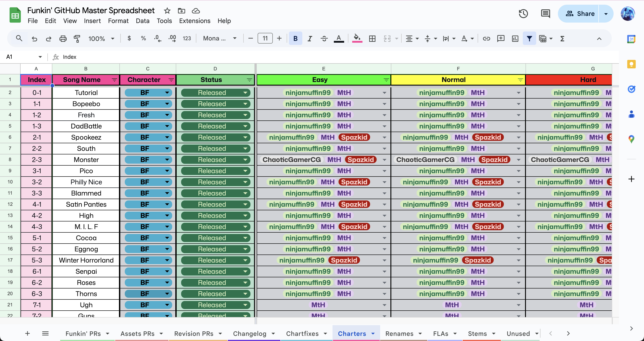
Task: Open the font family dropdown
Action: pos(220,38)
